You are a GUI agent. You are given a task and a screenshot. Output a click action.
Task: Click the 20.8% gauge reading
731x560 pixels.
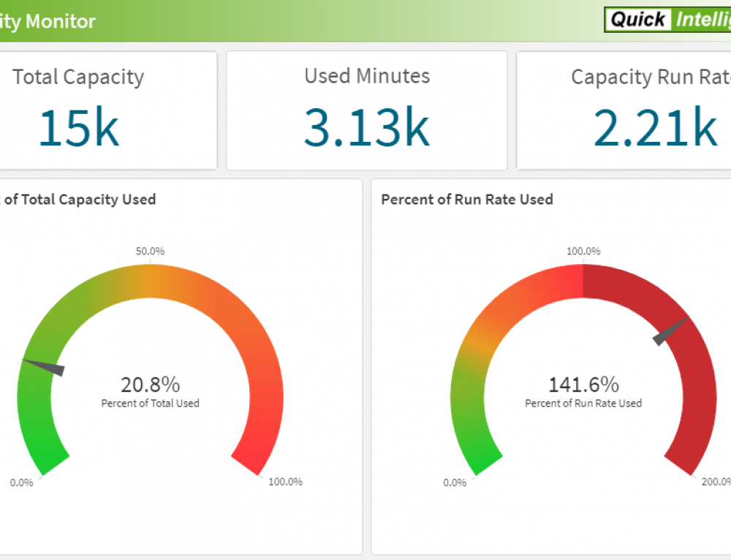tap(150, 384)
